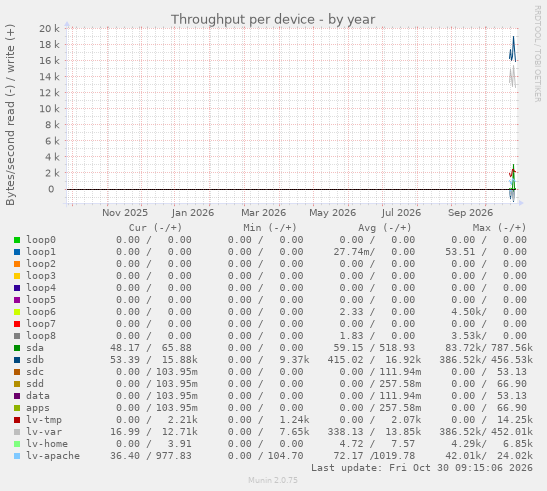This screenshot has height=491, width=547.
Task: Click the loop4 legend label
Action: (x=41, y=288)
